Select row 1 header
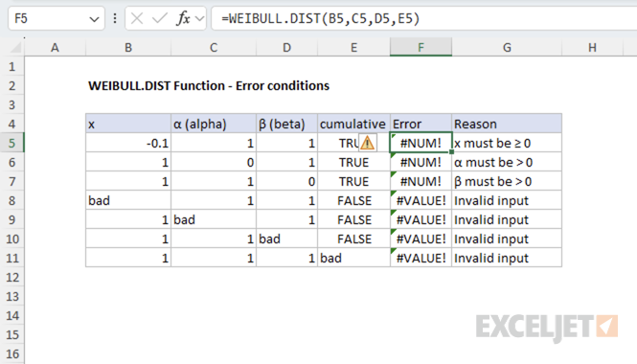The height and width of the screenshot is (364, 637). click(x=11, y=66)
